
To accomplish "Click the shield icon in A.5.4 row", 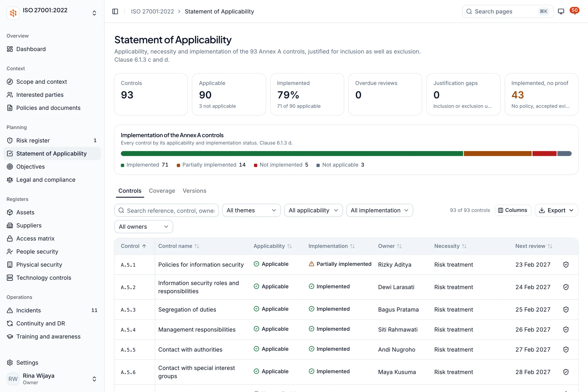I will tap(566, 330).
